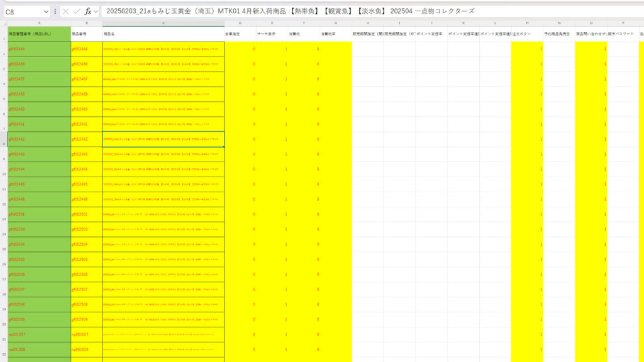The height and width of the screenshot is (362, 644).
Task: Click 注文ボタン value 1 in gf002495 row
Action: coord(527,184)
